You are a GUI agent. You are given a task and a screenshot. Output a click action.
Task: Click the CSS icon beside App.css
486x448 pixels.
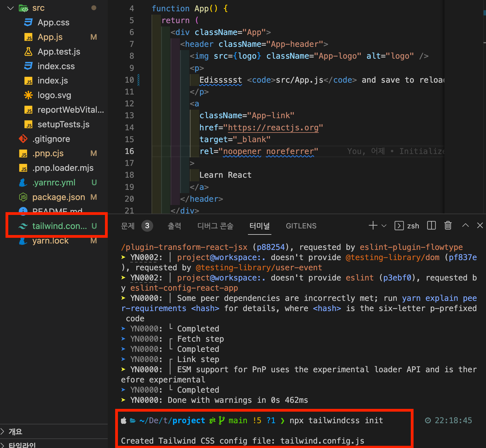click(28, 22)
